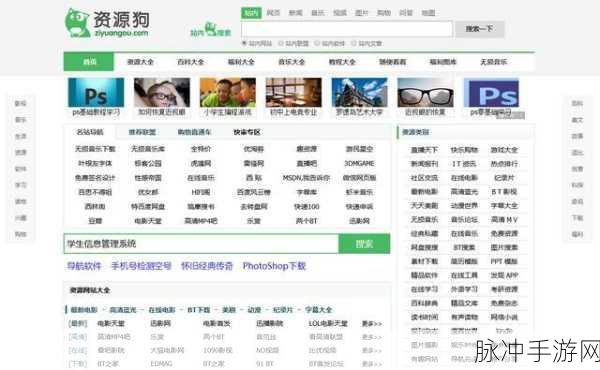The height and width of the screenshot is (370, 600).
Task: Switch to the 名站导航 tab
Action: [x=90, y=132]
